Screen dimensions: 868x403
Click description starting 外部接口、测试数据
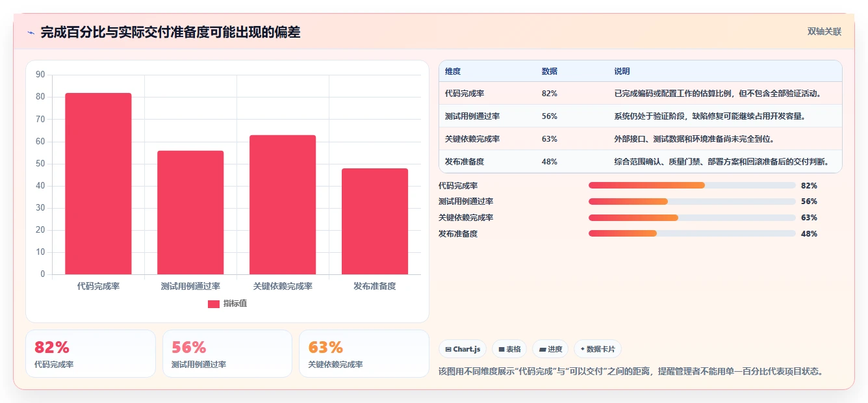tap(694, 139)
